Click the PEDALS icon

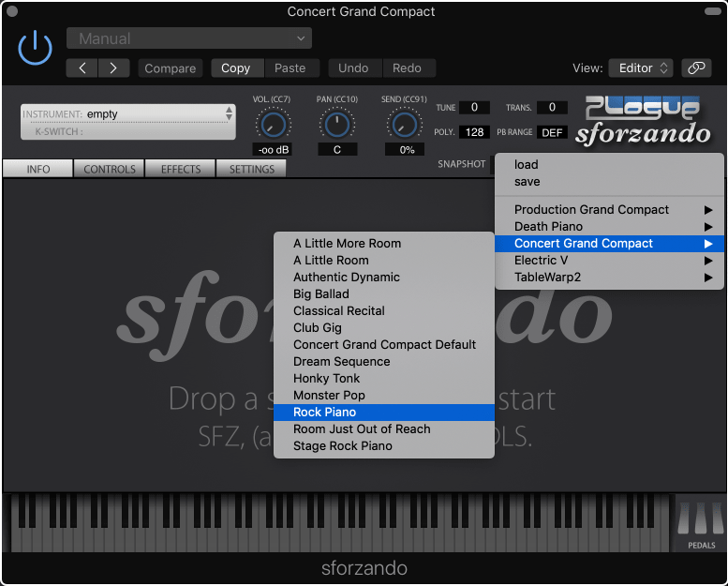point(701,523)
